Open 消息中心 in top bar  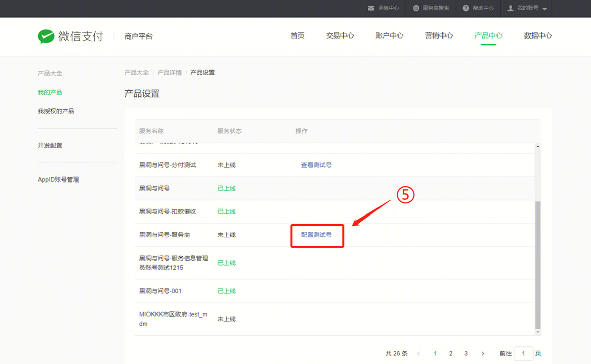point(388,8)
